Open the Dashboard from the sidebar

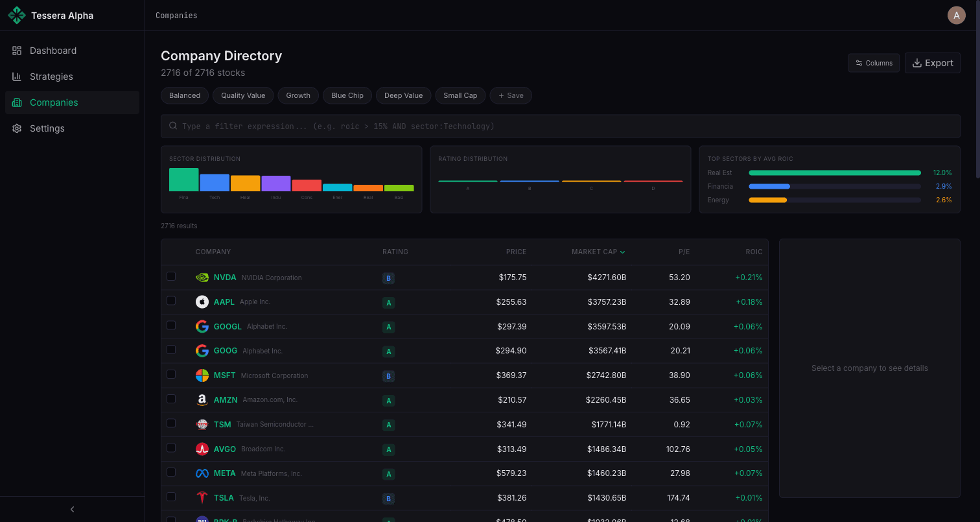[52, 50]
